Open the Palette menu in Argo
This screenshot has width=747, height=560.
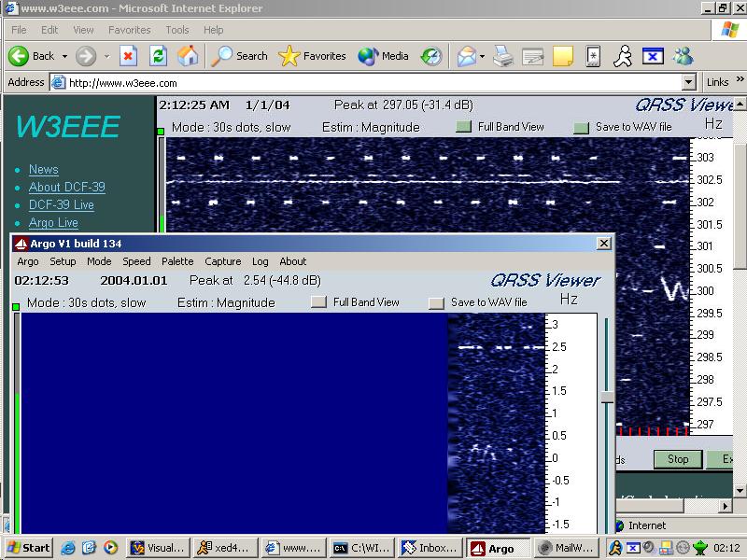pos(177,261)
